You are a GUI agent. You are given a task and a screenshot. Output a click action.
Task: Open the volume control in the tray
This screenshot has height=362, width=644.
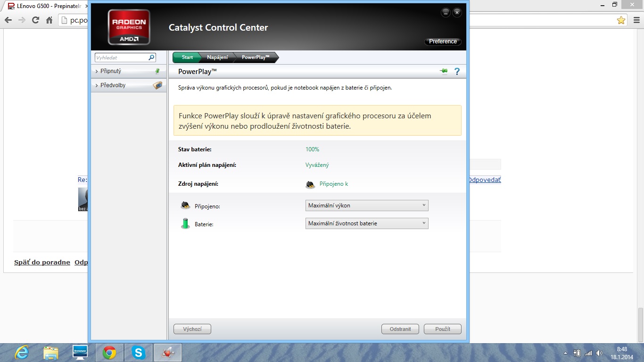(599, 353)
